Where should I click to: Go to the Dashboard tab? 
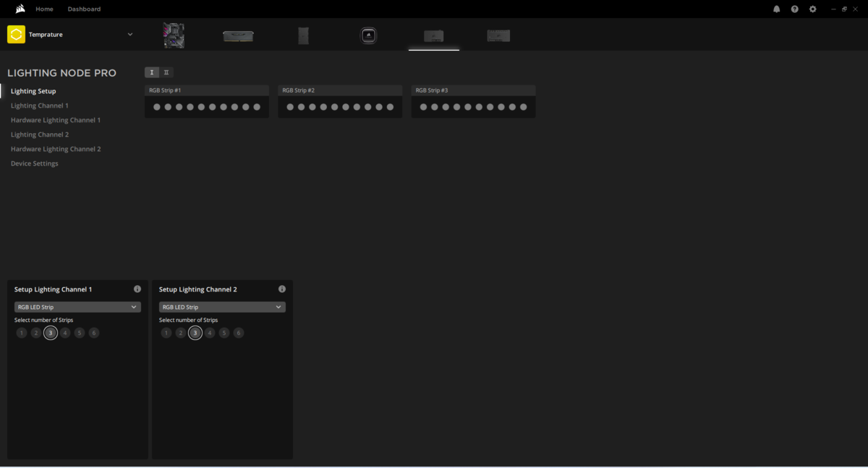[x=84, y=9]
